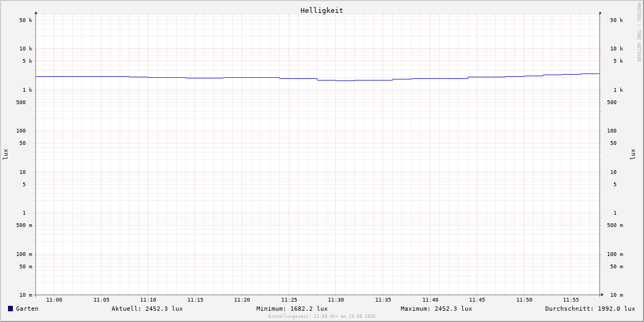644x322 pixels.
Task: Click the red arrow ending the time axis
Action: (x=602, y=294)
